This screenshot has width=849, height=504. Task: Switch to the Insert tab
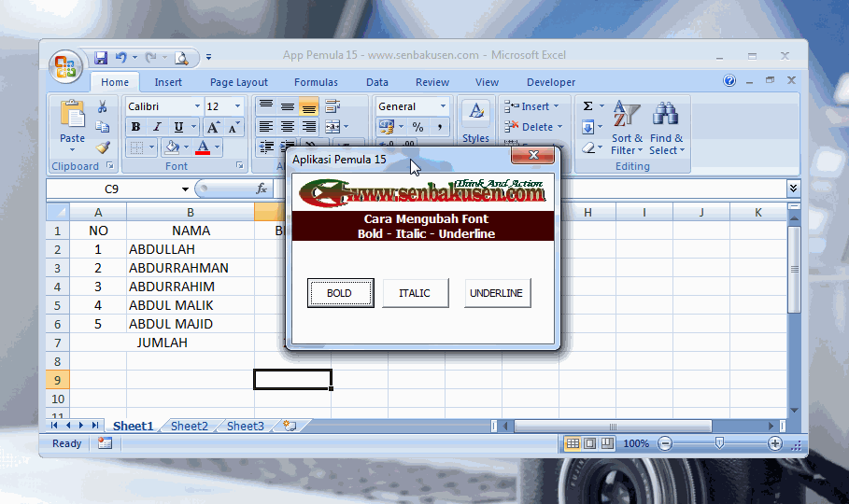pyautogui.click(x=168, y=82)
